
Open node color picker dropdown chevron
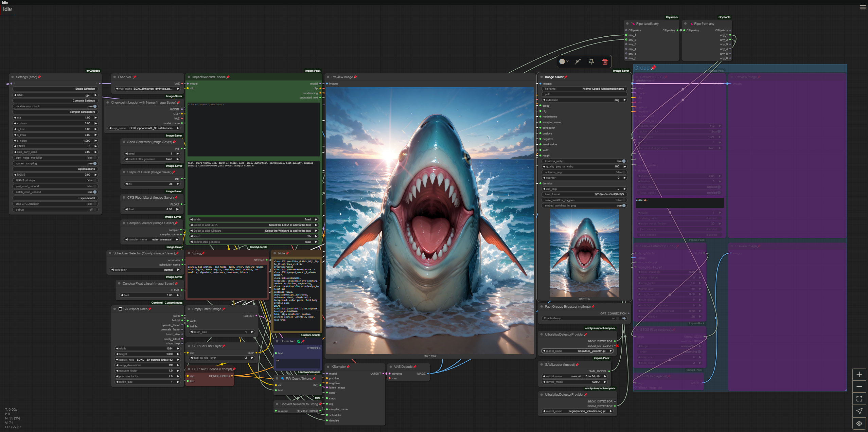coord(568,62)
